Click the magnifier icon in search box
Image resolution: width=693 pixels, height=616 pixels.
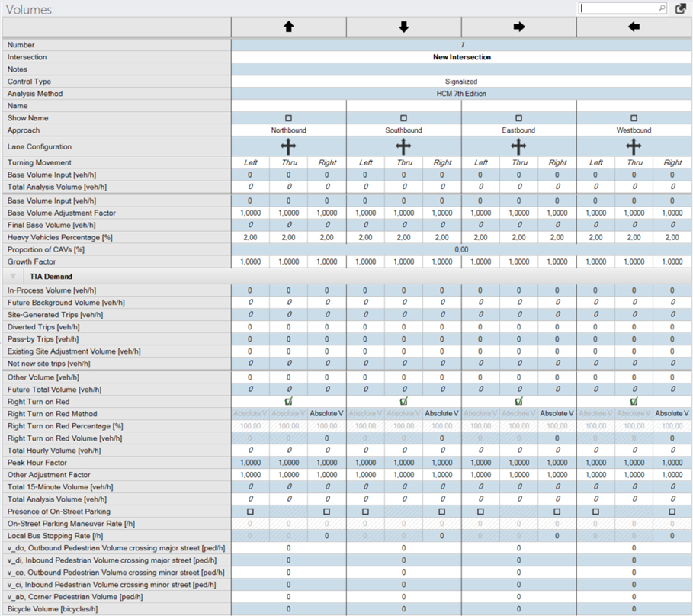tap(660, 8)
